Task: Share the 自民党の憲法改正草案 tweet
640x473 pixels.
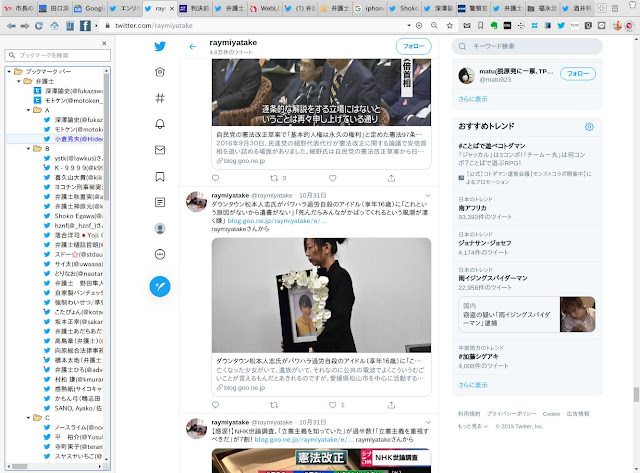Action: 391,178
